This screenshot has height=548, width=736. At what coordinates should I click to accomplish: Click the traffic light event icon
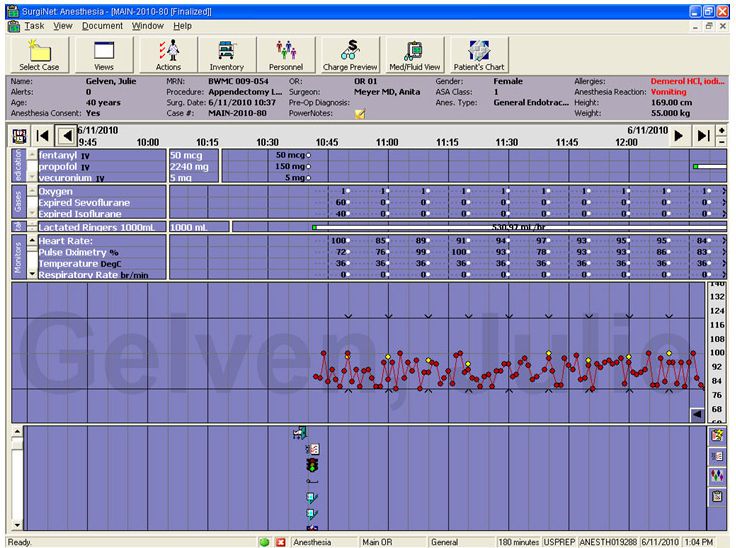(x=312, y=465)
